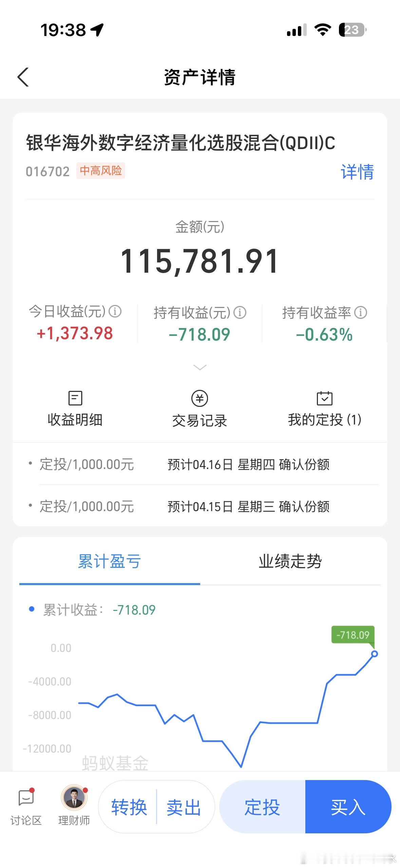Tap the 中高风险 risk tag

pyautogui.click(x=101, y=170)
